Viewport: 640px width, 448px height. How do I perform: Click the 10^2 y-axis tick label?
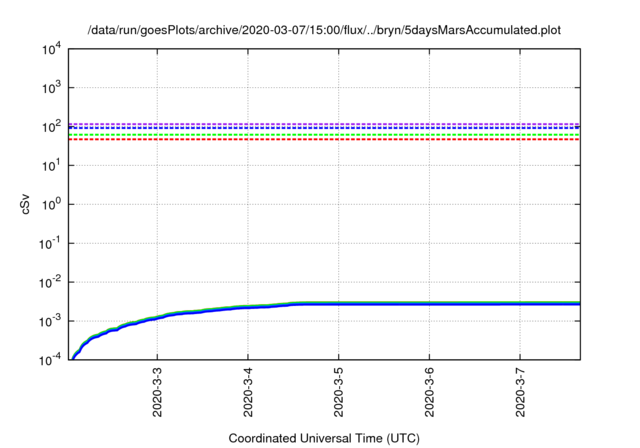coord(51,126)
